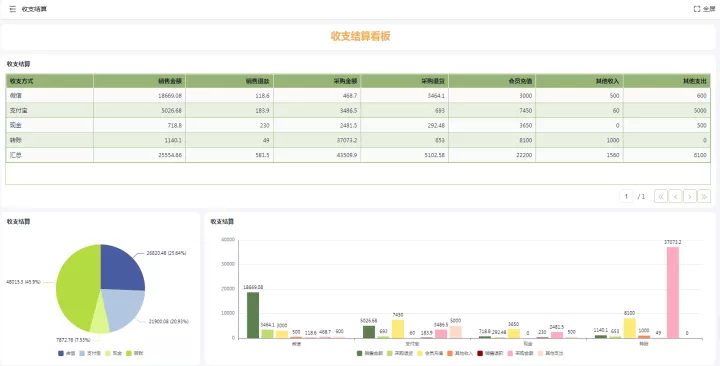Click table cell 37073.2 in 转账 row
720x366 pixels.
click(x=317, y=140)
